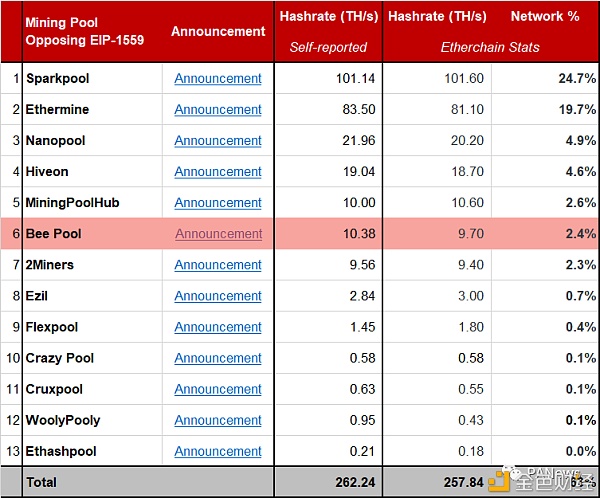
Task: Click the self-reported value 83.50
Action: 359,109
